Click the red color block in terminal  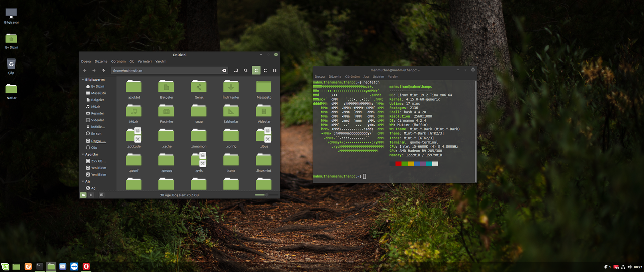398,163
